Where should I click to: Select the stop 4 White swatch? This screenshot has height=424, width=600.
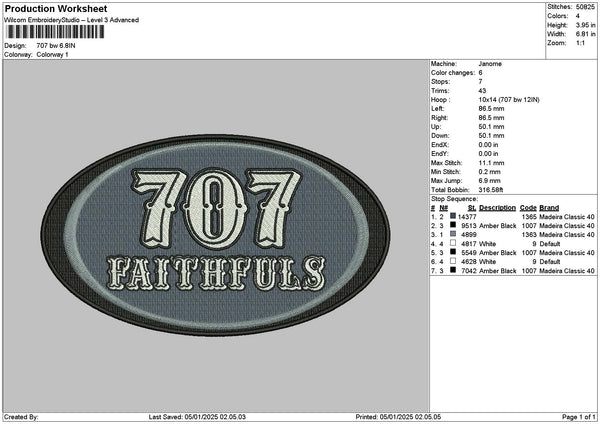[x=453, y=243]
